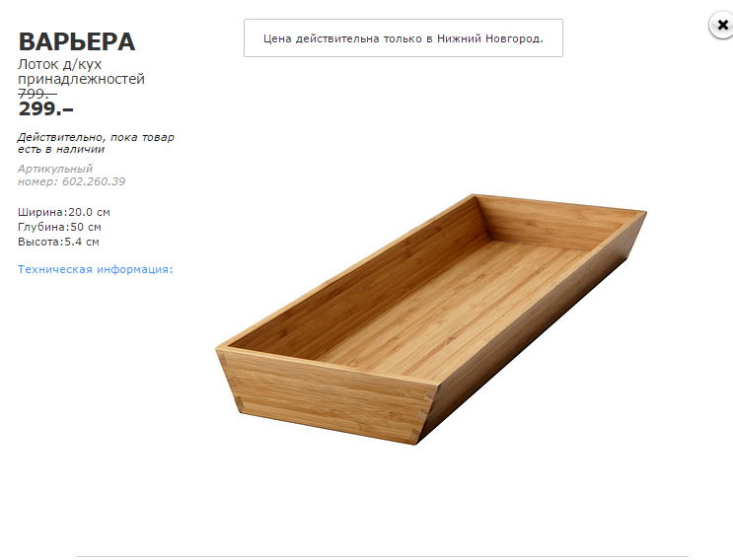Click the crossed-out 799 old price
Screen dimensions: 733x560
[37, 93]
